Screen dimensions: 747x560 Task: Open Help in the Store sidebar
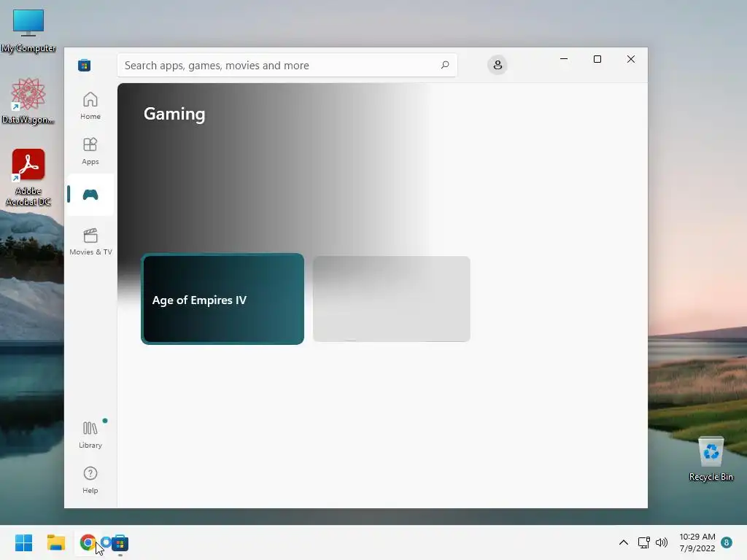click(x=90, y=480)
